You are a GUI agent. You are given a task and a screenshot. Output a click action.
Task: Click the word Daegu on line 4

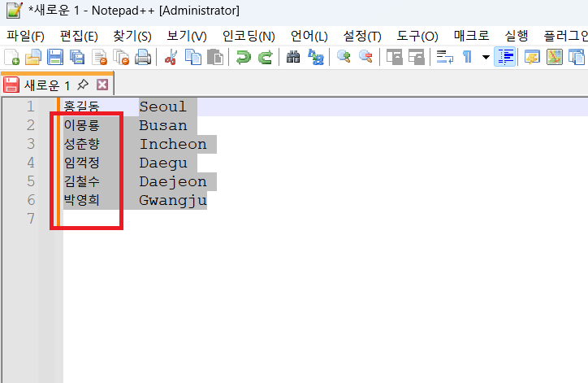[163, 163]
